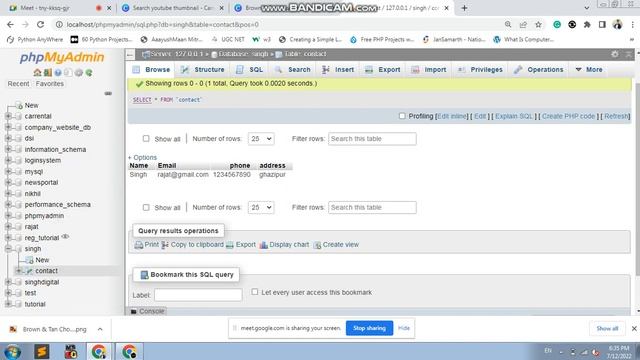Enable the Profiling checkbox
This screenshot has height=360, width=640.
(x=402, y=116)
